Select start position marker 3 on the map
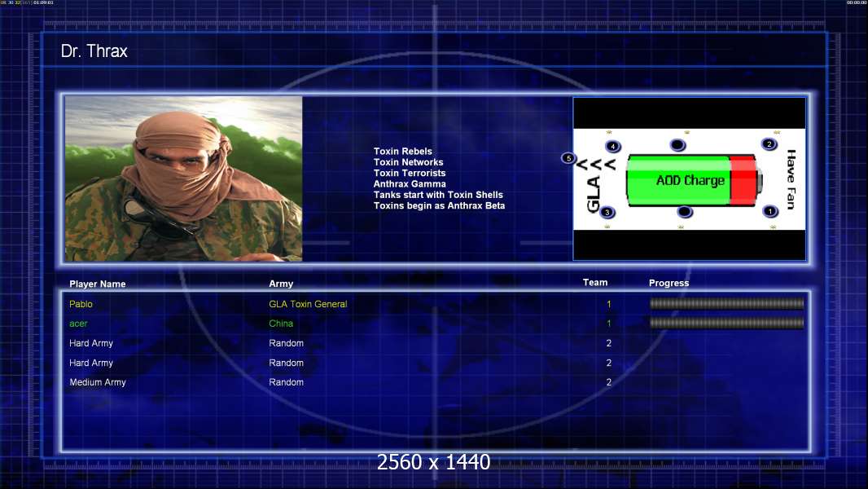868x489 pixels. tap(607, 212)
